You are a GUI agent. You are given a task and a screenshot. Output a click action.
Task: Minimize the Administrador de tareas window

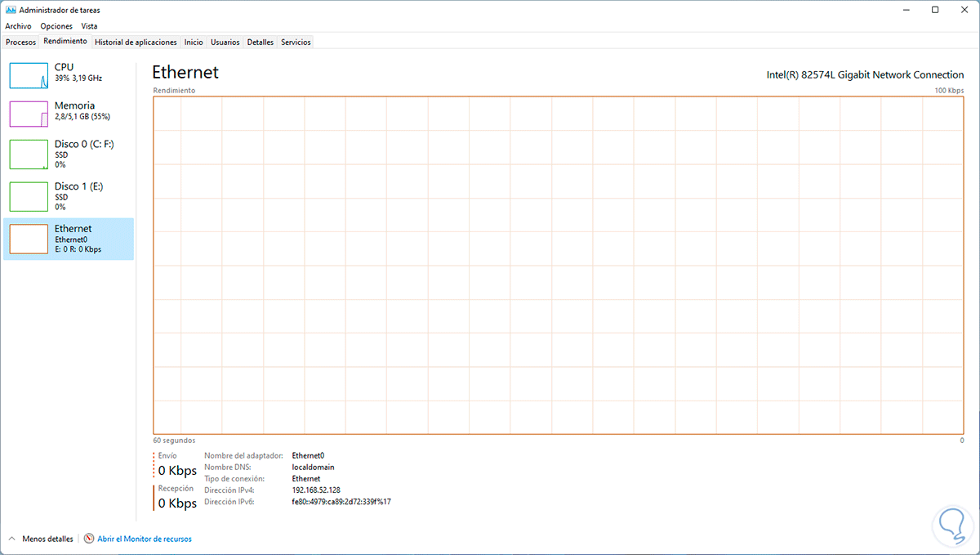click(908, 10)
